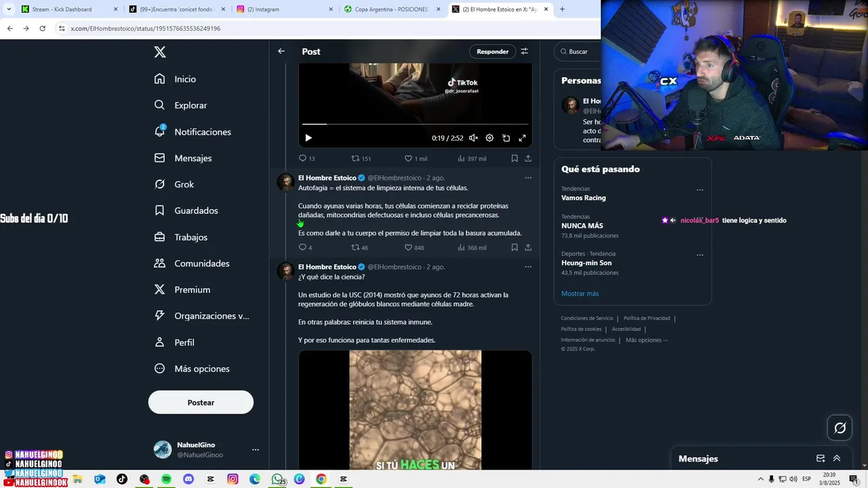868x488 pixels.
Task: Share the Autofagia post
Action: [528, 247]
